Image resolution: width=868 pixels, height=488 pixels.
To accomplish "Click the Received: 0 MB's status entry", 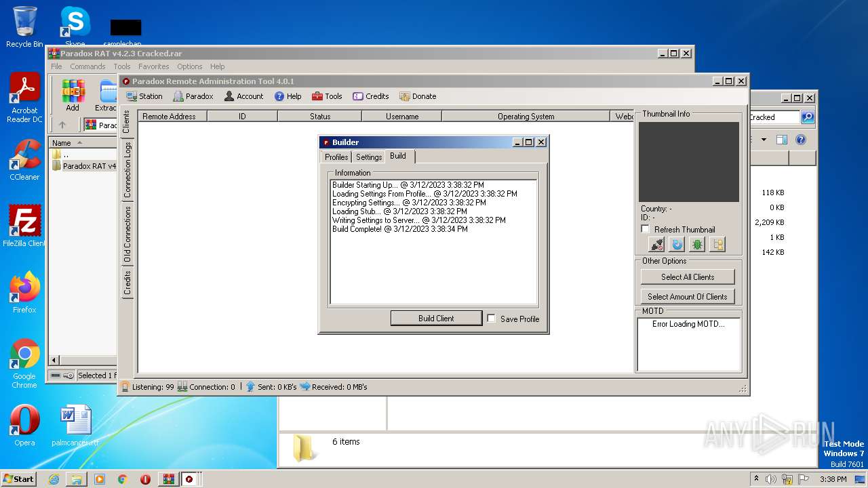I will coord(333,387).
